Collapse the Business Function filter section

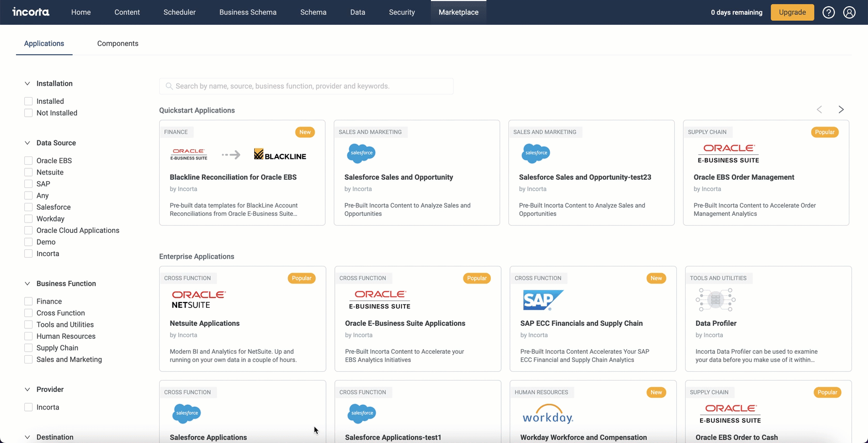tap(27, 283)
